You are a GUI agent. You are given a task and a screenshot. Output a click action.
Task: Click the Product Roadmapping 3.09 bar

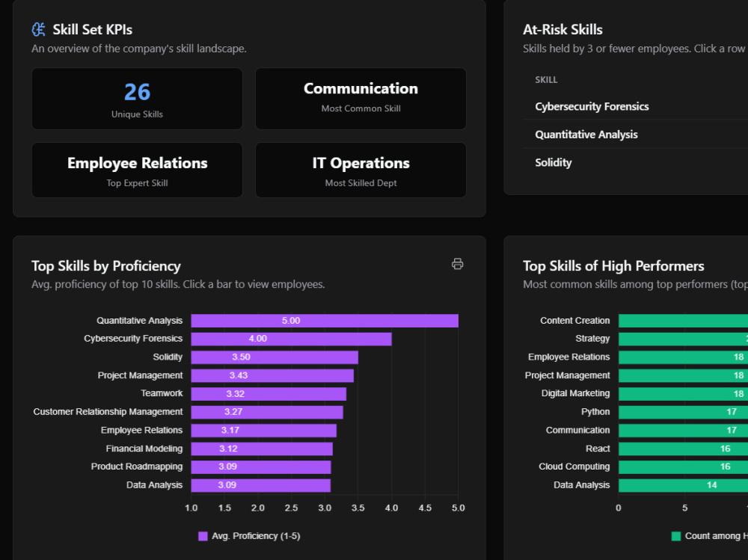(x=261, y=467)
